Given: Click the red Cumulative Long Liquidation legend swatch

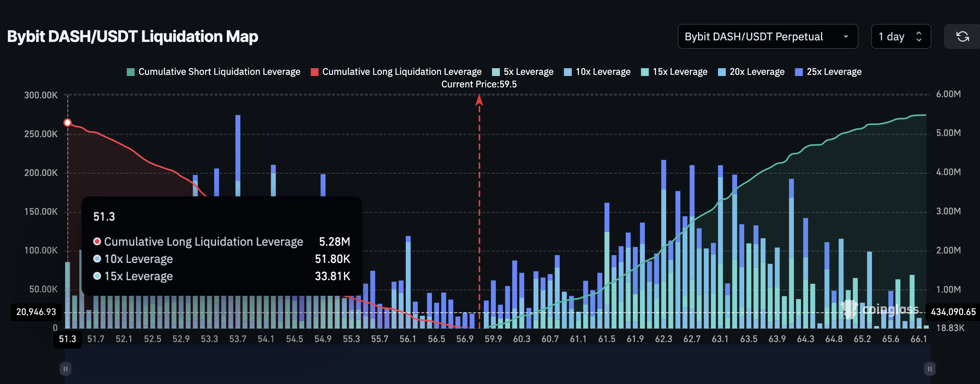Looking at the screenshot, I should point(315,72).
